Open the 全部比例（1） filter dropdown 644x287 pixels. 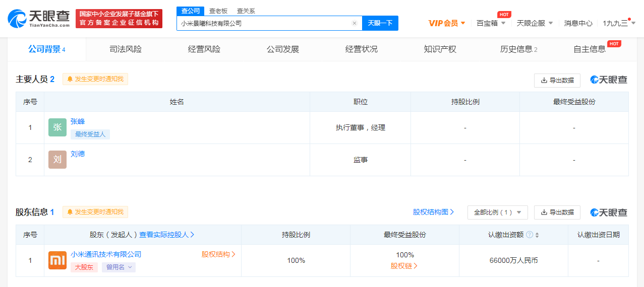(498, 212)
